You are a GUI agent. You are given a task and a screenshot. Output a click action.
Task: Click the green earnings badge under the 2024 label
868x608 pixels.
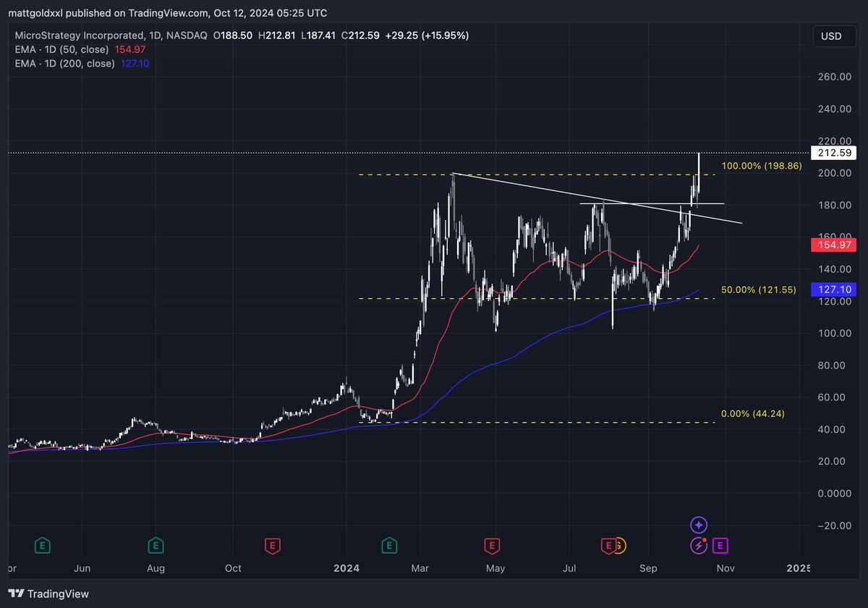coord(389,545)
